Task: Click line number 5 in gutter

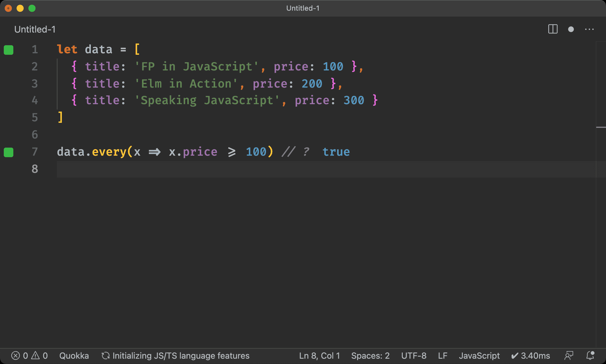Action: [x=35, y=117]
